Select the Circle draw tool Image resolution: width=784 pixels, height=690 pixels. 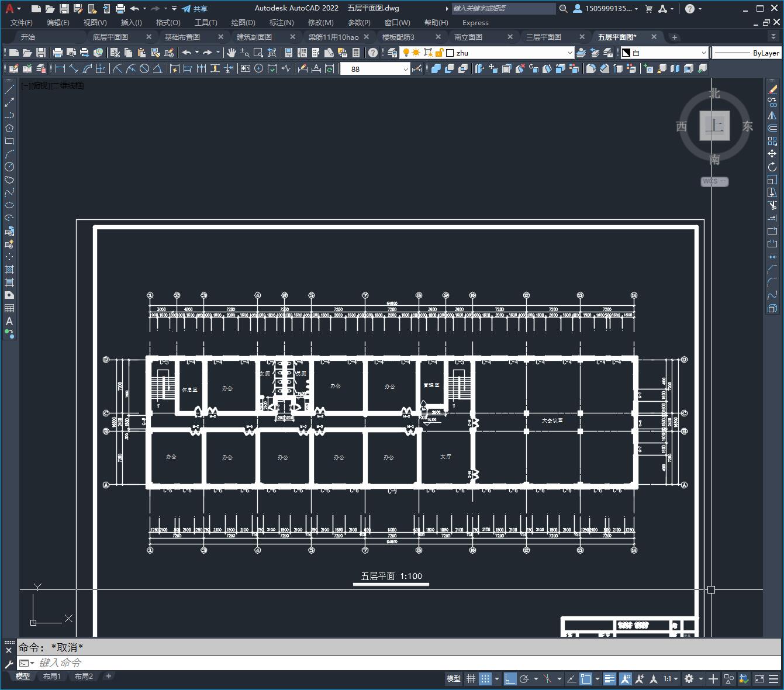pyautogui.click(x=9, y=167)
